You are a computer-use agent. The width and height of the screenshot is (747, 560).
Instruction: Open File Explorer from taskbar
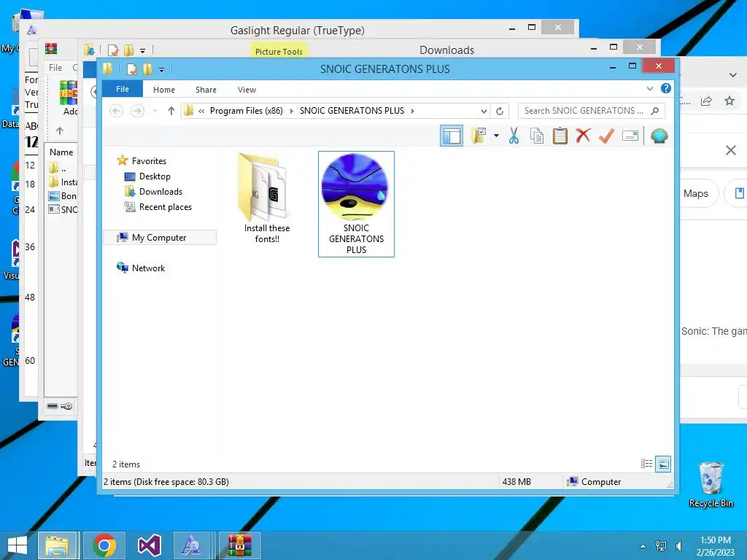tap(57, 545)
